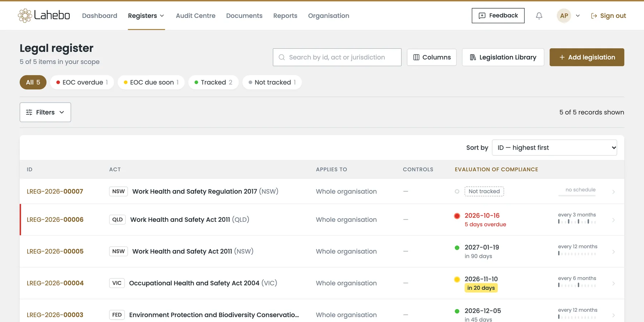644x322 pixels.
Task: Click the in 20 days badge
Action: click(481, 288)
